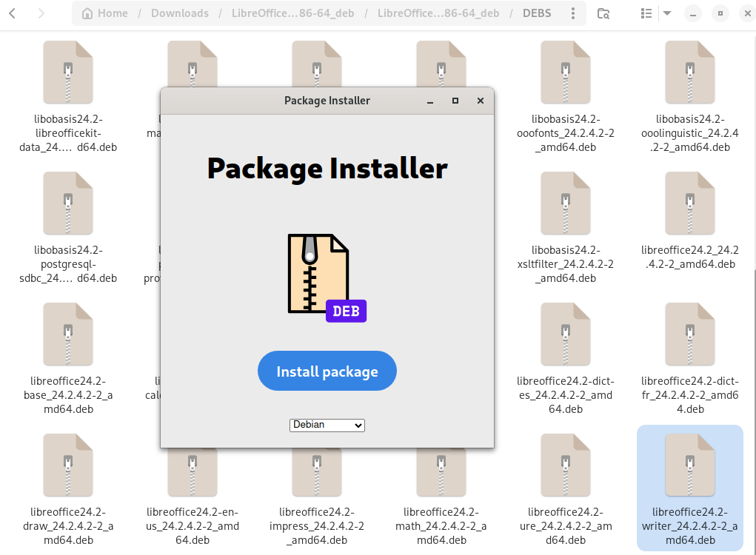Click the Package Installer title bar
Viewport: 756px width, 555px height.
click(327, 101)
